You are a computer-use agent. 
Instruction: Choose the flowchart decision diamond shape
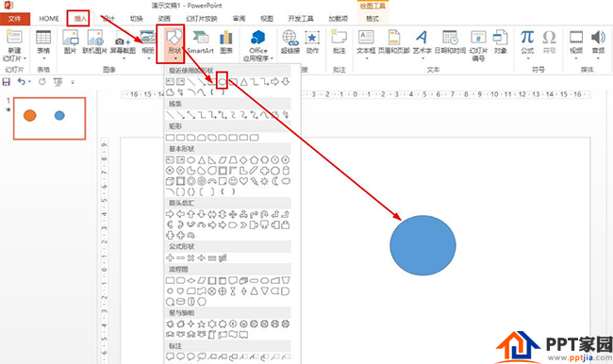191,281
